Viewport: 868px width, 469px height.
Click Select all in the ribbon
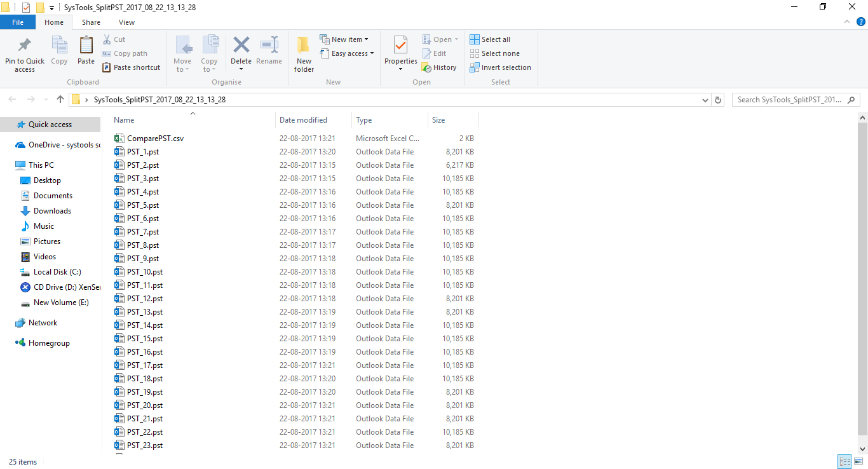[490, 39]
